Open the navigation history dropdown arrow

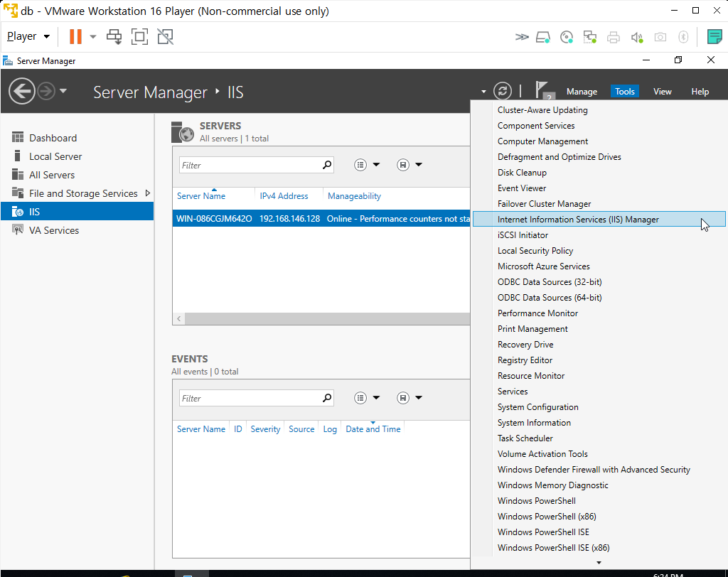[63, 91]
